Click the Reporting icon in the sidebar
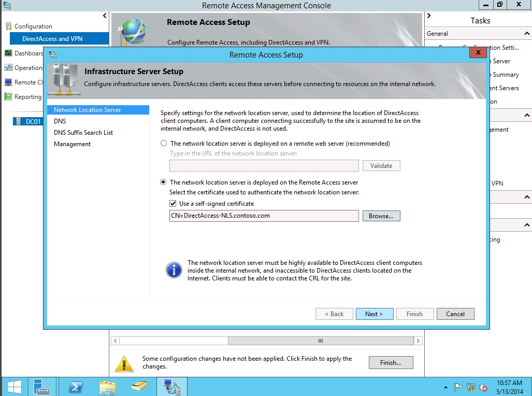Image resolution: width=532 pixels, height=396 pixels. pyautogui.click(x=8, y=97)
